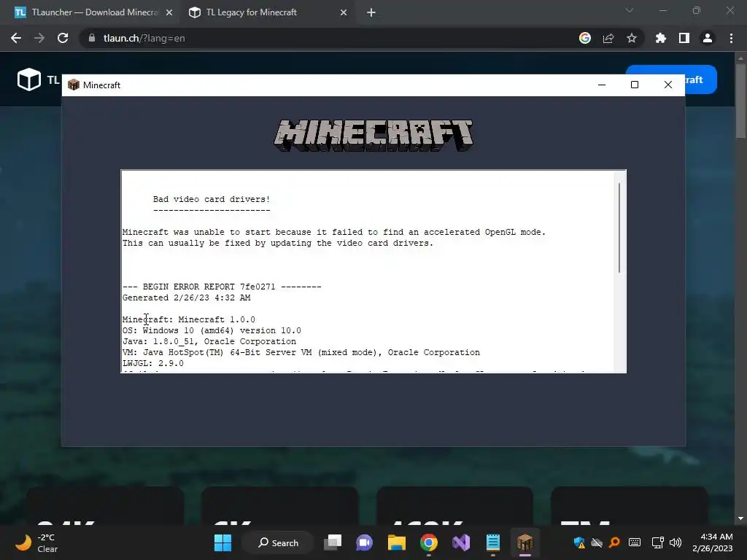Click the 'OS: Windows 10 (amd64)' line
The width and height of the screenshot is (747, 560).
pyautogui.click(x=212, y=330)
